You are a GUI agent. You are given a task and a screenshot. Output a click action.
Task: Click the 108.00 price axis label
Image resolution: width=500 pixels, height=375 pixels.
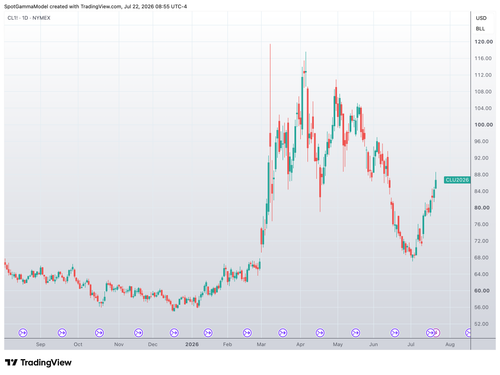(483, 92)
